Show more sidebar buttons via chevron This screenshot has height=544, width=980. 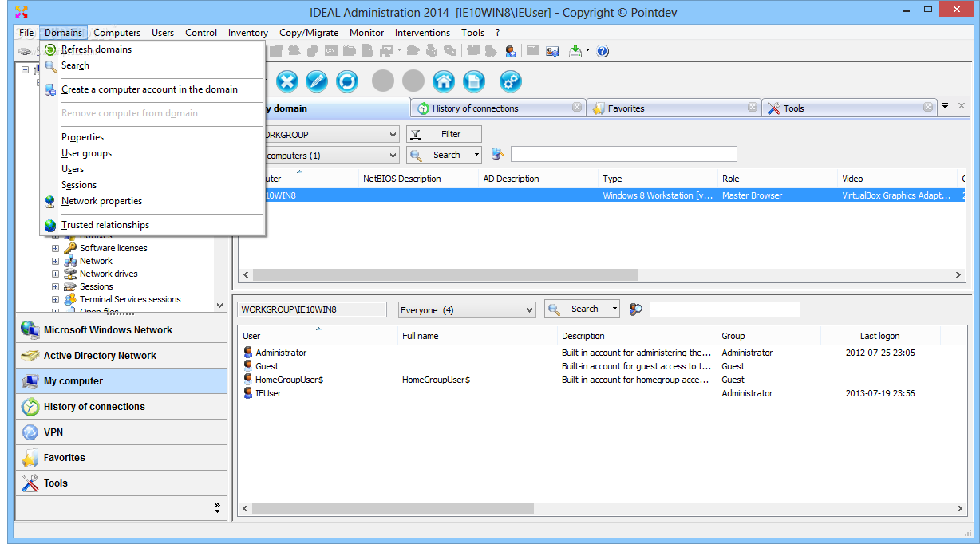tap(216, 507)
